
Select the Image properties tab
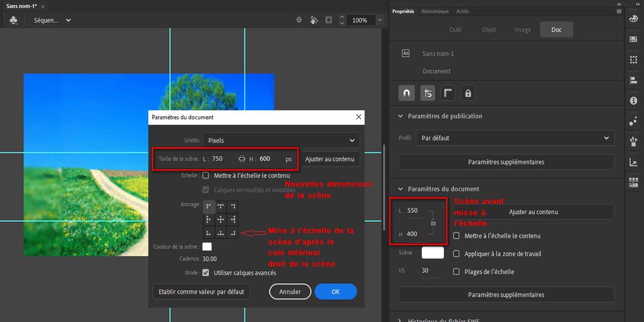522,30
